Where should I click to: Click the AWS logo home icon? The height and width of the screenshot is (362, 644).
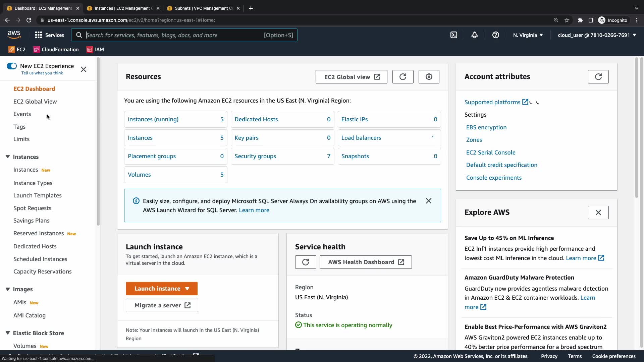pos(14,35)
